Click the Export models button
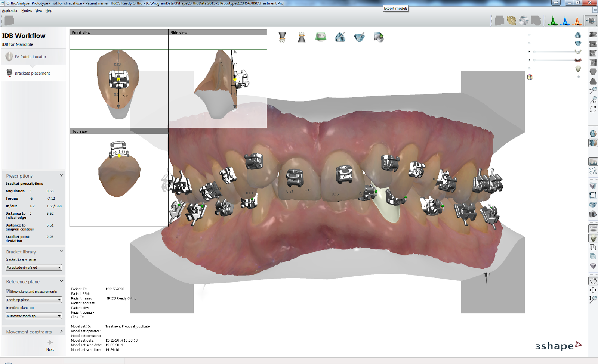This screenshot has width=598, height=364. [396, 8]
